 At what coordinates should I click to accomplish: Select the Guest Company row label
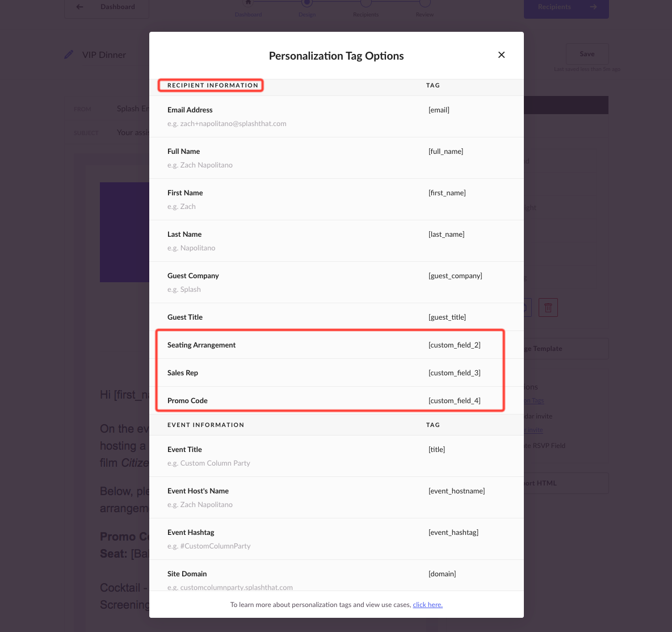pos(193,276)
